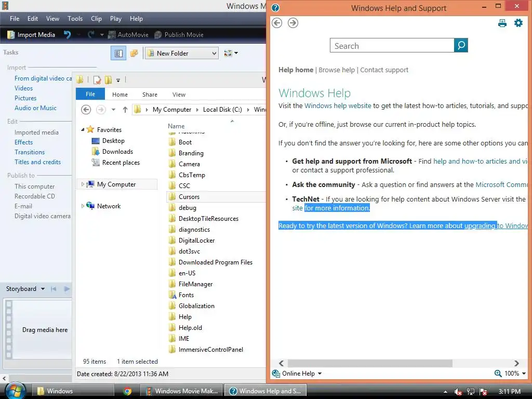The image size is (532, 399).
Task: Open the Tools menu in Movie Maker
Action: click(75, 19)
